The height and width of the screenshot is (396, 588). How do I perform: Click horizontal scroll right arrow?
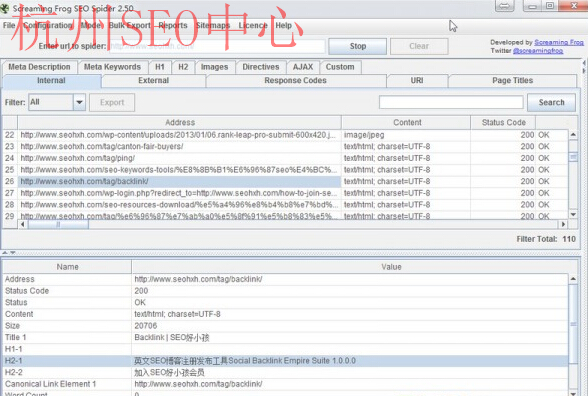563,224
